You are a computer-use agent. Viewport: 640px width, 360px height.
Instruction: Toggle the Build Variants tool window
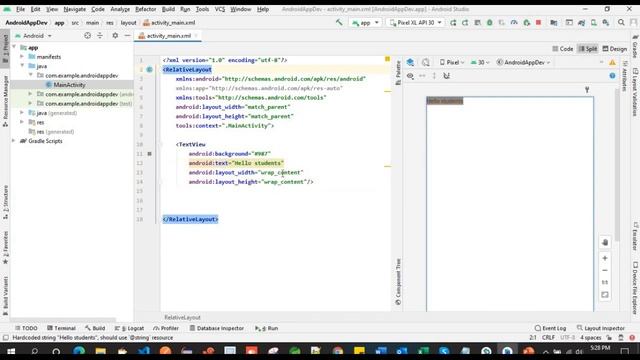coord(5,296)
